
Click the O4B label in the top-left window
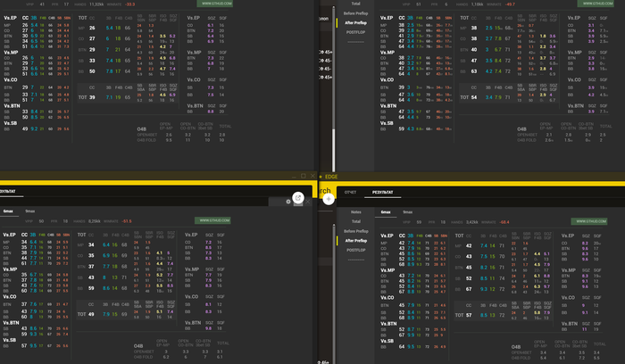pos(141,129)
